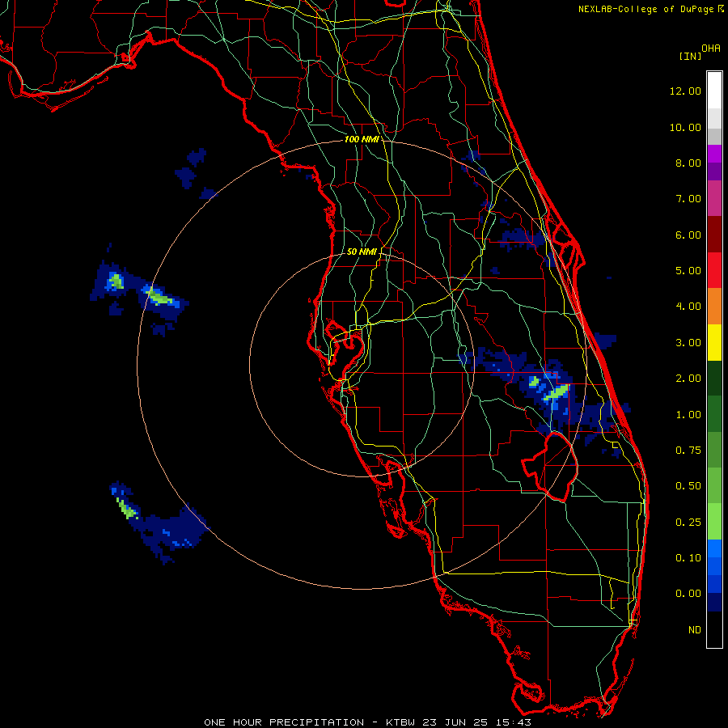Screen dimensions: 728x728
Task: Click the 3.00 legend label
Action: 688,343
